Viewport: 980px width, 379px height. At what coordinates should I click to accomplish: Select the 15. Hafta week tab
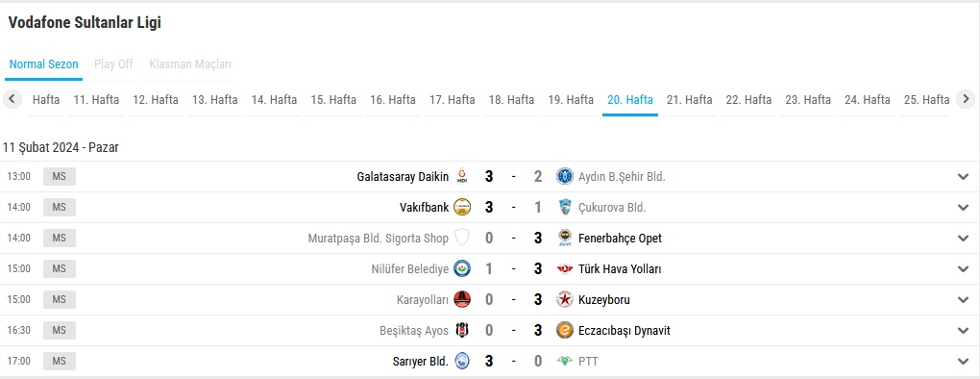[x=333, y=99]
